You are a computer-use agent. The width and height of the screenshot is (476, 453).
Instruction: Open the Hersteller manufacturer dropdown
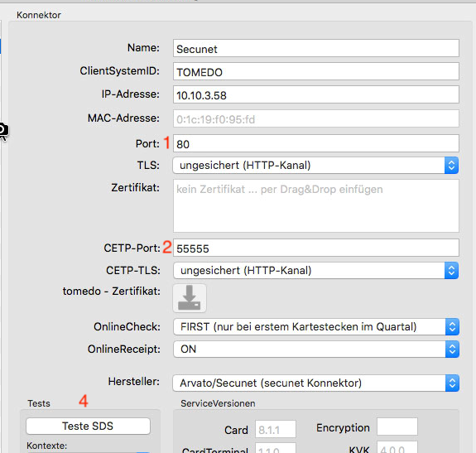[316, 383]
